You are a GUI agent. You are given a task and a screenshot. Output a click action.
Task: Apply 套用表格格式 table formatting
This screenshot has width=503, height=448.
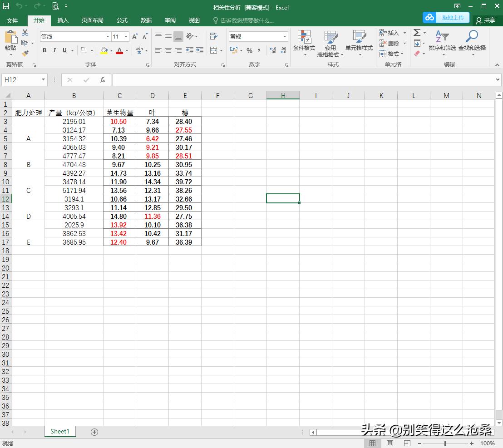[x=331, y=43]
